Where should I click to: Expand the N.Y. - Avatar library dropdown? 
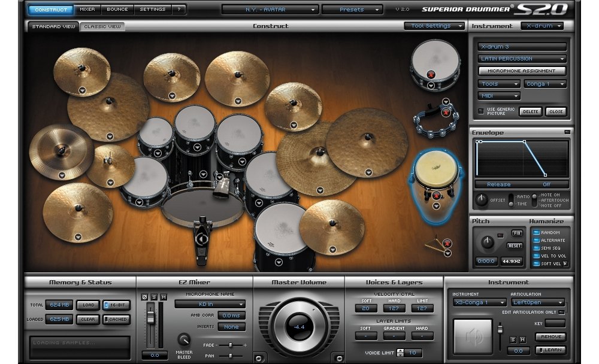tap(269, 10)
